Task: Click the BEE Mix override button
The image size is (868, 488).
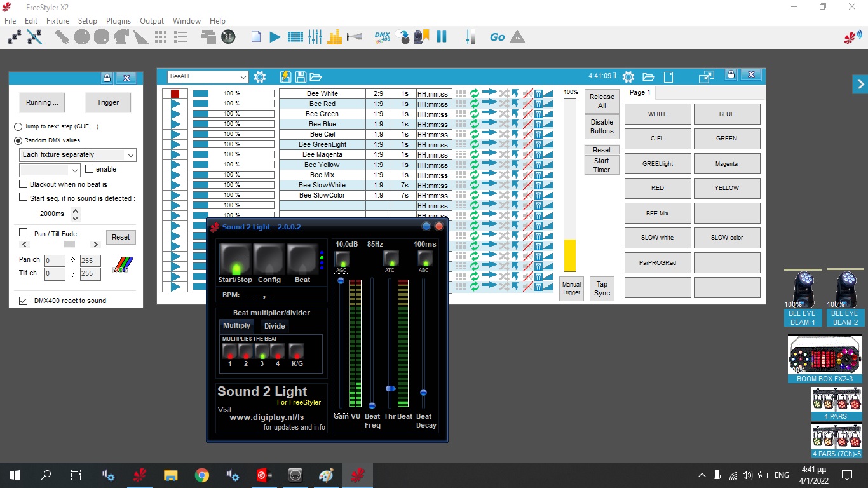Action: pyautogui.click(x=658, y=213)
